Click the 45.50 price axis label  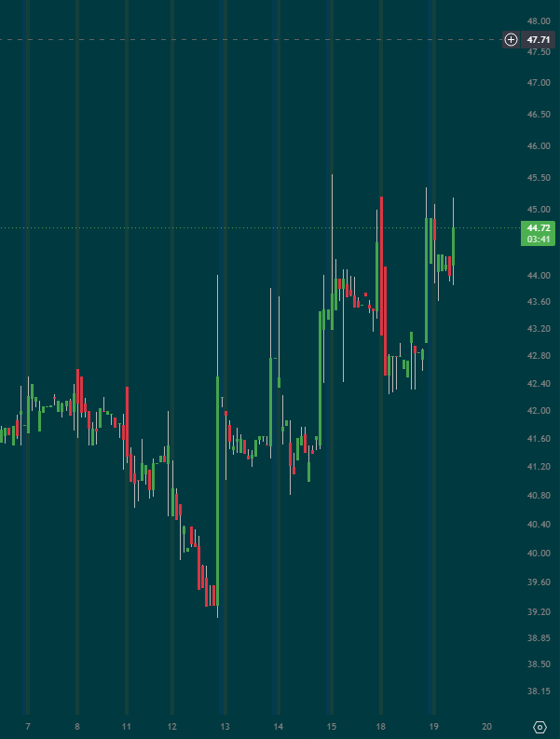tap(539, 178)
